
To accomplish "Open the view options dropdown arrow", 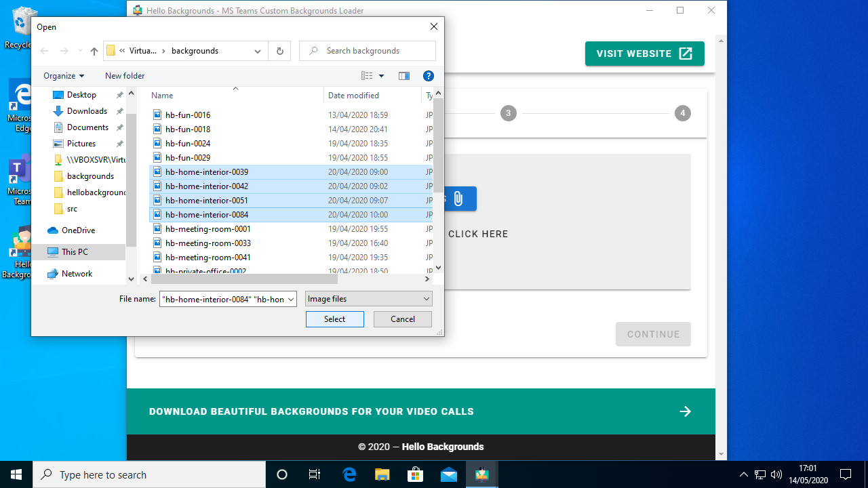I will click(x=381, y=76).
